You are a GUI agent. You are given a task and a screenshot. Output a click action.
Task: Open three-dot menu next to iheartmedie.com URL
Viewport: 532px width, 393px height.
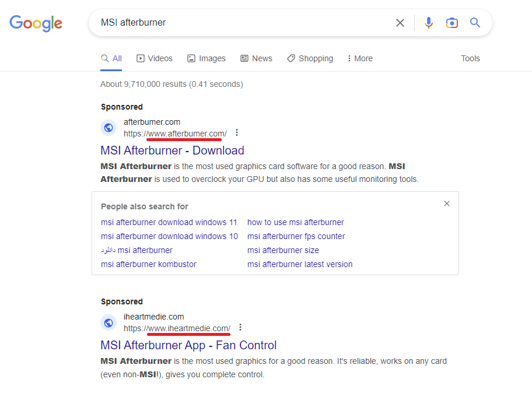240,327
